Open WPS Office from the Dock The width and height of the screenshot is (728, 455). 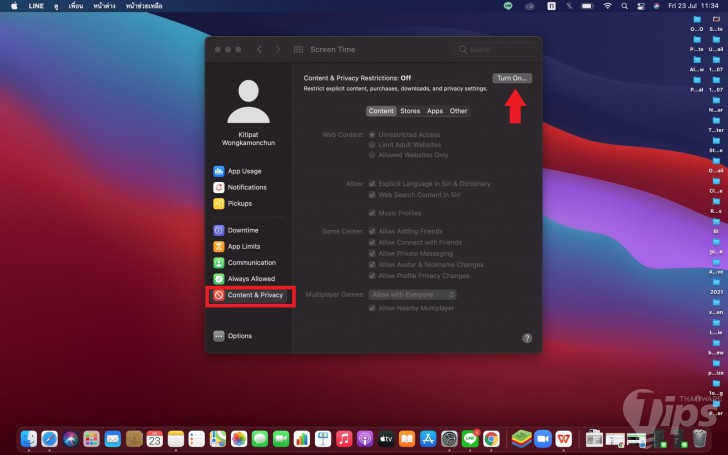pos(564,438)
